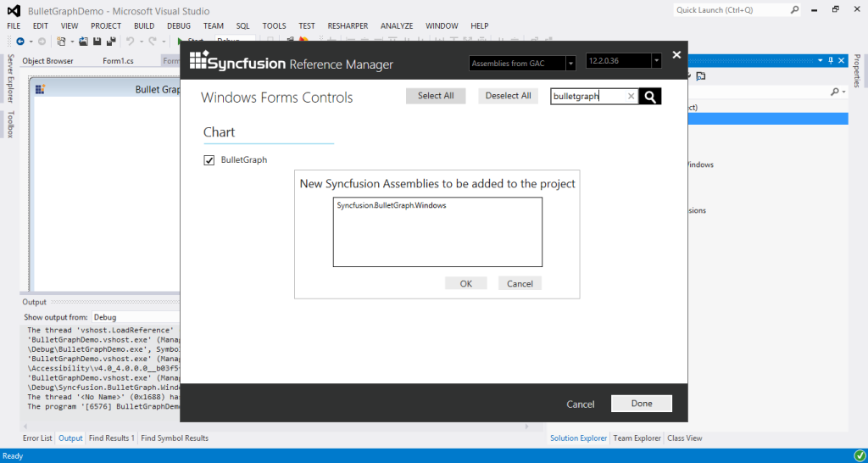Image resolution: width=868 pixels, height=463 pixels.
Task: Click the Done button
Action: click(x=642, y=404)
